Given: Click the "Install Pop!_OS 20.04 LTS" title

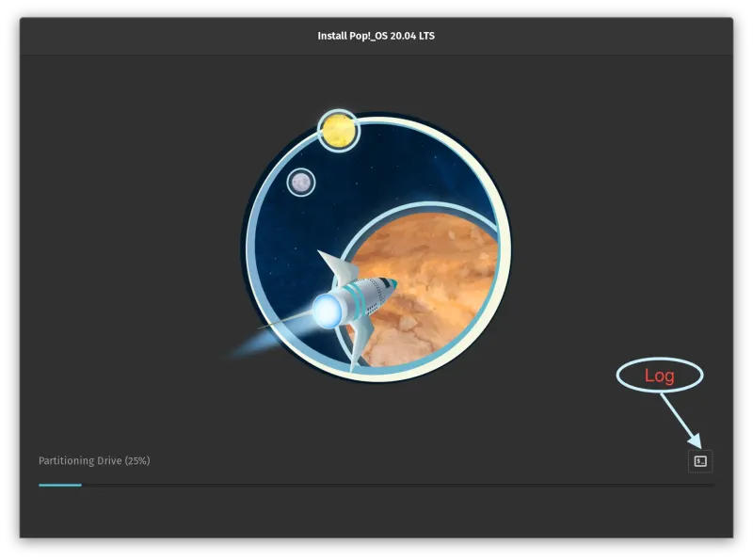Looking at the screenshot, I should tap(376, 36).
